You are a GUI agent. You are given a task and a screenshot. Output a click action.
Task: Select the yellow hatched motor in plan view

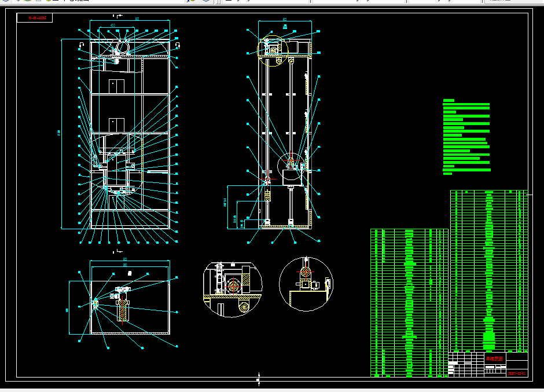(x=123, y=311)
